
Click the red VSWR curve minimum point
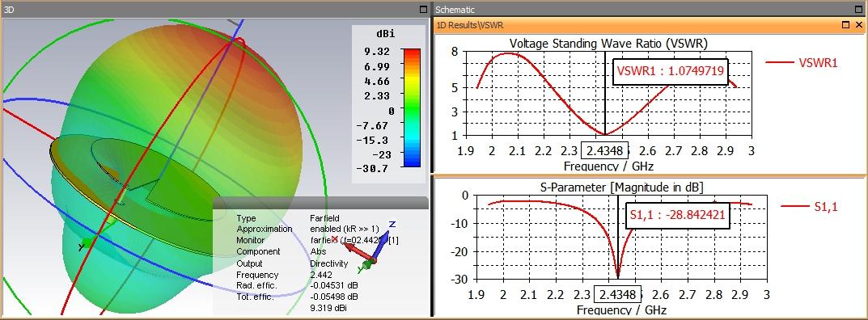605,134
